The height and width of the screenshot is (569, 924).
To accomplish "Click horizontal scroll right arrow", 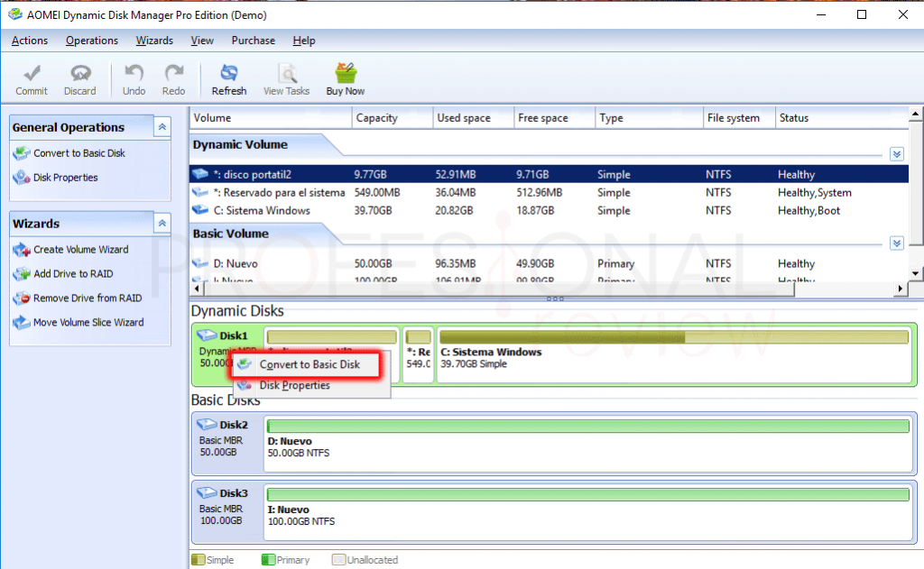I will coord(900,289).
